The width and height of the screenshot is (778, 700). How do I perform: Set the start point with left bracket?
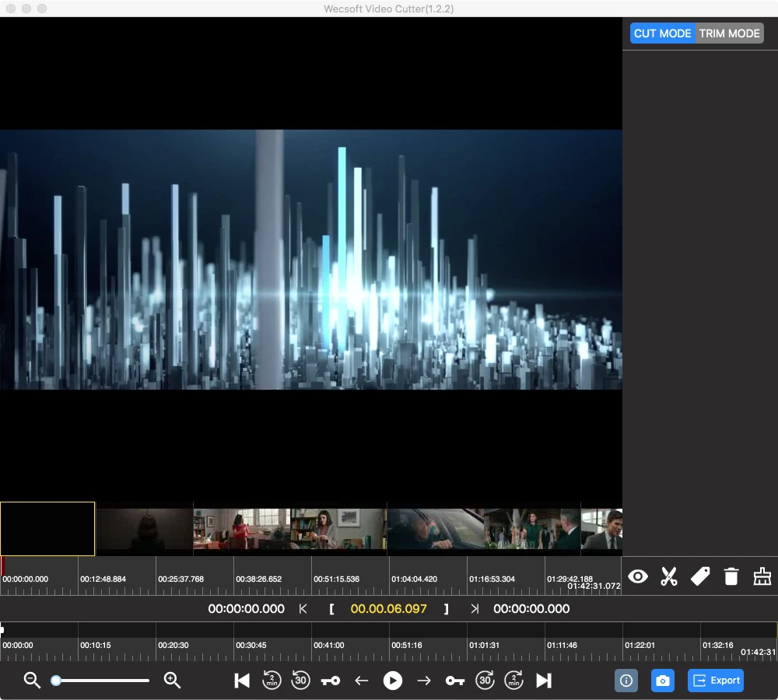[x=331, y=609]
